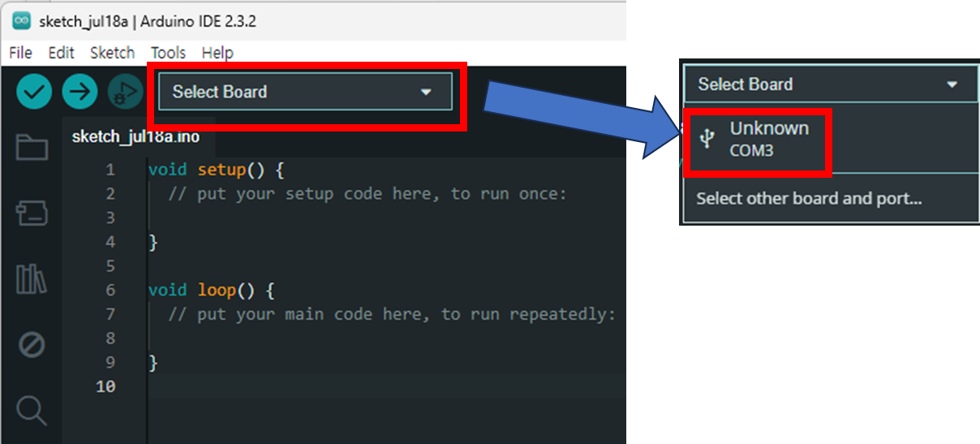Click the USB icon beside Unknown COM3
Viewport: 980px width, 444px height.
707,139
